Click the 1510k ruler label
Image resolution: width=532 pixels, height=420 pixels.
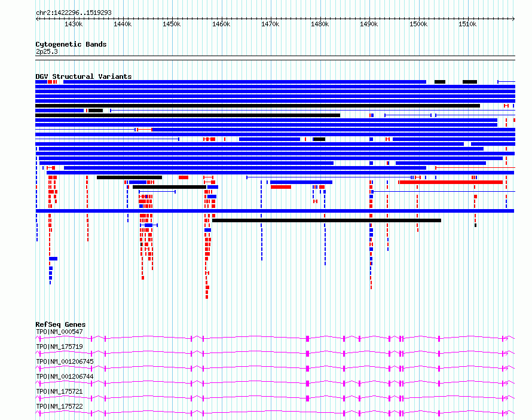coord(467,24)
